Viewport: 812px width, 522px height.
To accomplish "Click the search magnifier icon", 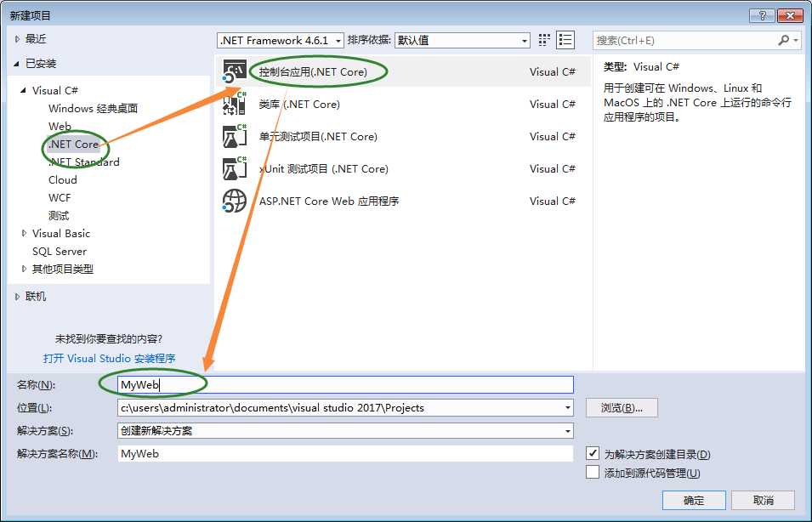I will point(783,40).
